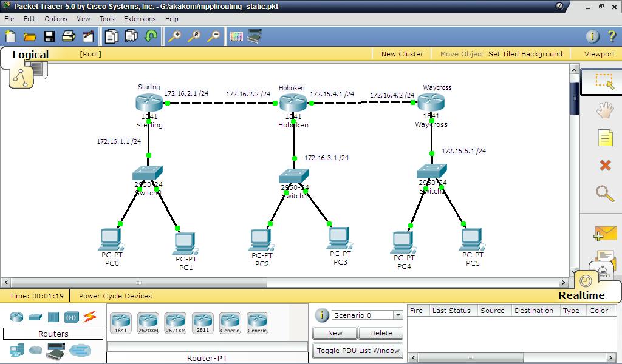The image size is (622, 364).
Task: Click the New file toolbar icon
Action: point(10,36)
